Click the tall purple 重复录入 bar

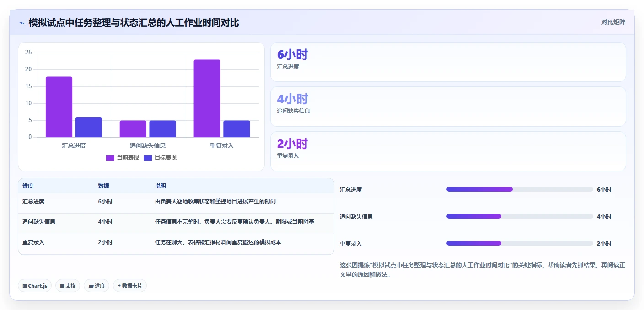pyautogui.click(x=207, y=98)
